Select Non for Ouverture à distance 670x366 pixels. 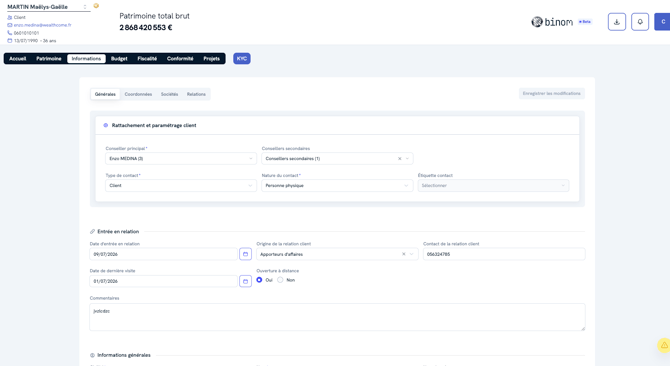pyautogui.click(x=280, y=280)
